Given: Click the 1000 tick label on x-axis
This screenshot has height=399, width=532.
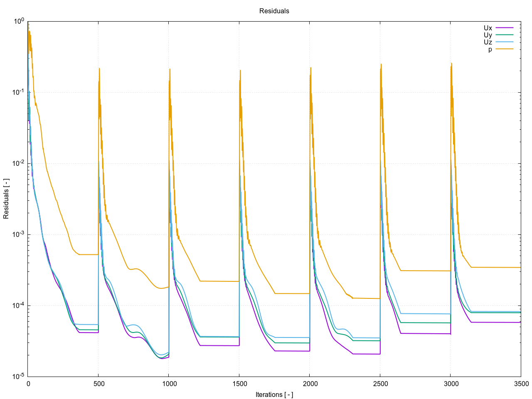Looking at the screenshot, I should 169,384.
